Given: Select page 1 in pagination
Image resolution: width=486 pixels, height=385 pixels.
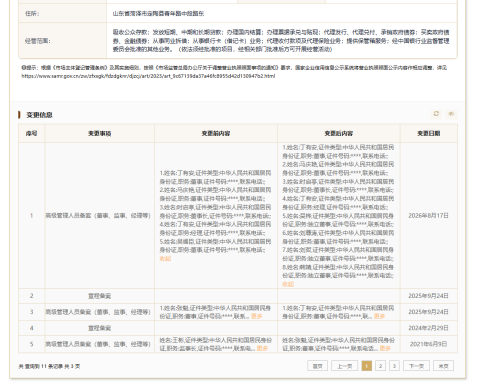Looking at the screenshot, I should click(x=367, y=366).
